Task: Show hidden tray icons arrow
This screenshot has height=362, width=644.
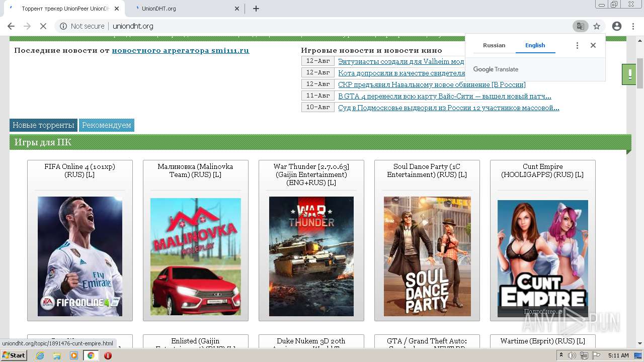Action: pos(561,355)
